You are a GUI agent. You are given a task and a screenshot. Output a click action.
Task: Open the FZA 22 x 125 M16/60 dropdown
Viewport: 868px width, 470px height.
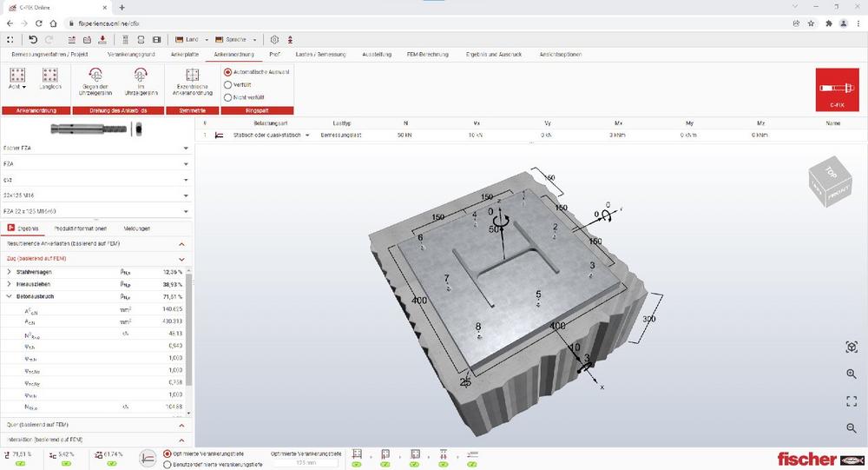[95, 211]
